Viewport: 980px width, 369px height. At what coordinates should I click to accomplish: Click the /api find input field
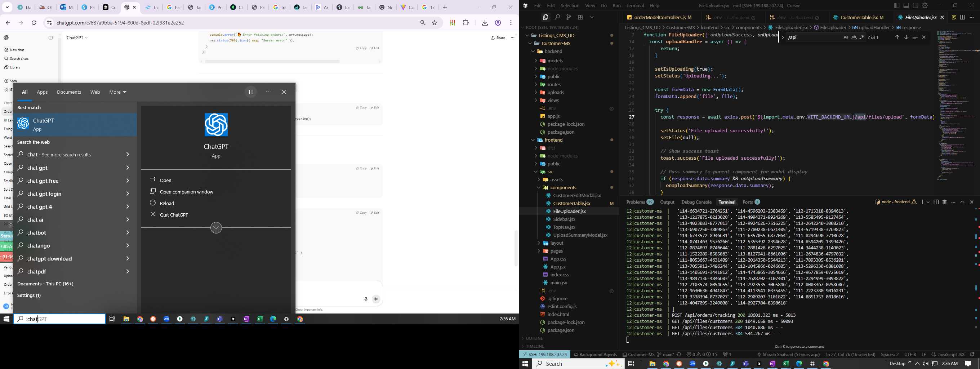(814, 37)
